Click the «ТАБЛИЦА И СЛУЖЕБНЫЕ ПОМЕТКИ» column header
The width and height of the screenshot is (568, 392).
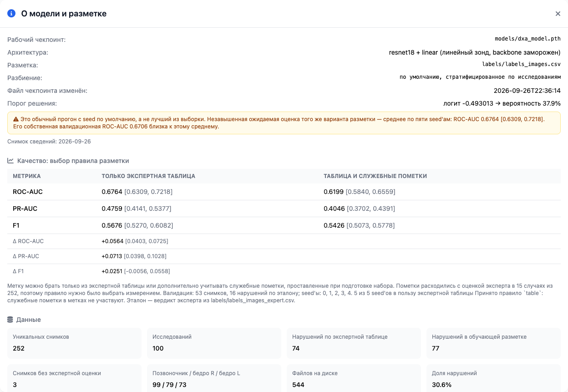(x=375, y=176)
